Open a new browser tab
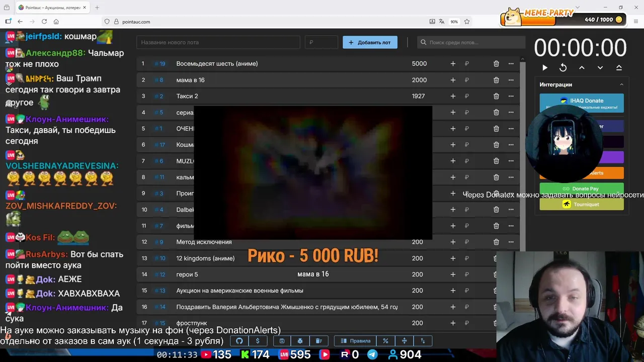Image resolution: width=644 pixels, height=362 pixels. [x=97, y=8]
